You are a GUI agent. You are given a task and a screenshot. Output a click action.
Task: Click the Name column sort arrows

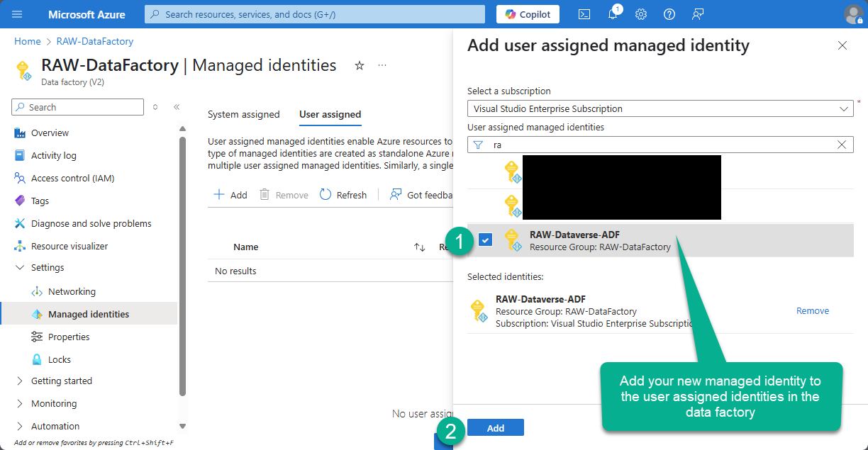pos(419,247)
